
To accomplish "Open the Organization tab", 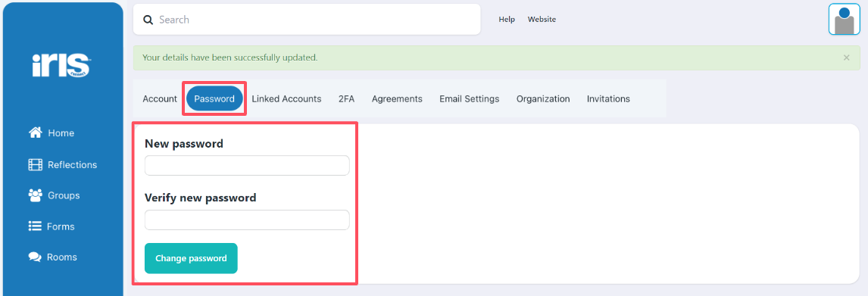I will coord(543,98).
